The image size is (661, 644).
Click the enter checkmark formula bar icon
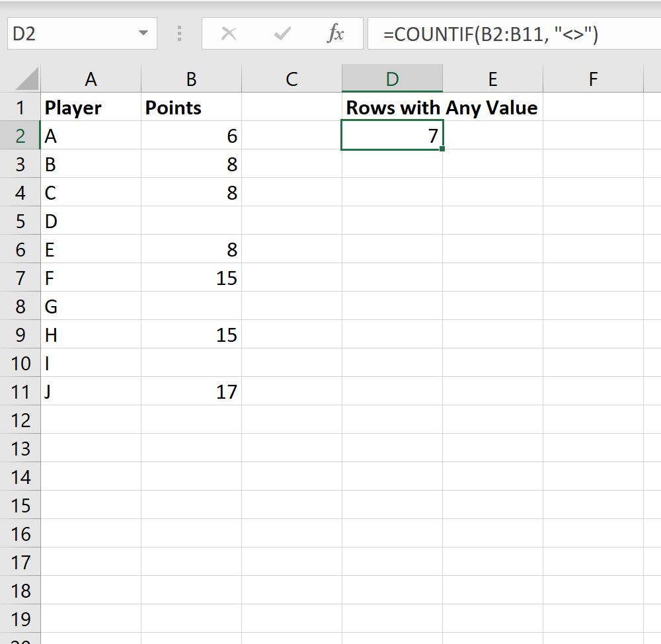pyautogui.click(x=282, y=33)
